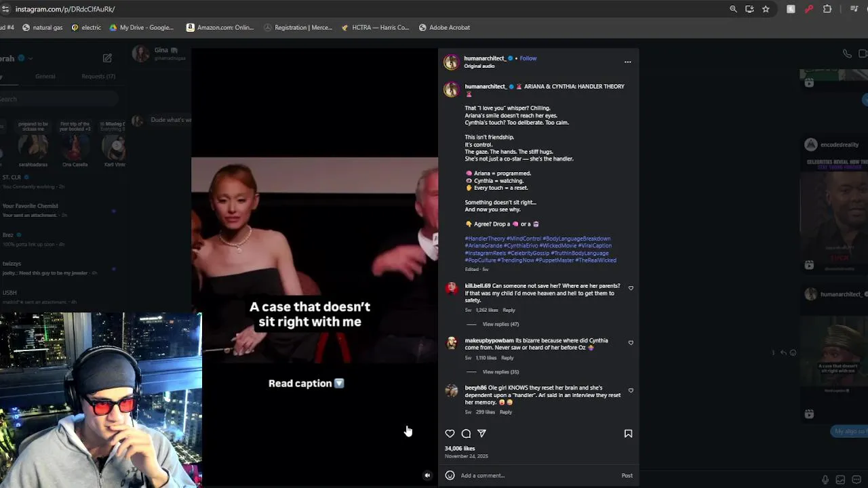The height and width of the screenshot is (488, 868).
Task: Open makeupbypowbam commenter username
Action: [489, 340]
